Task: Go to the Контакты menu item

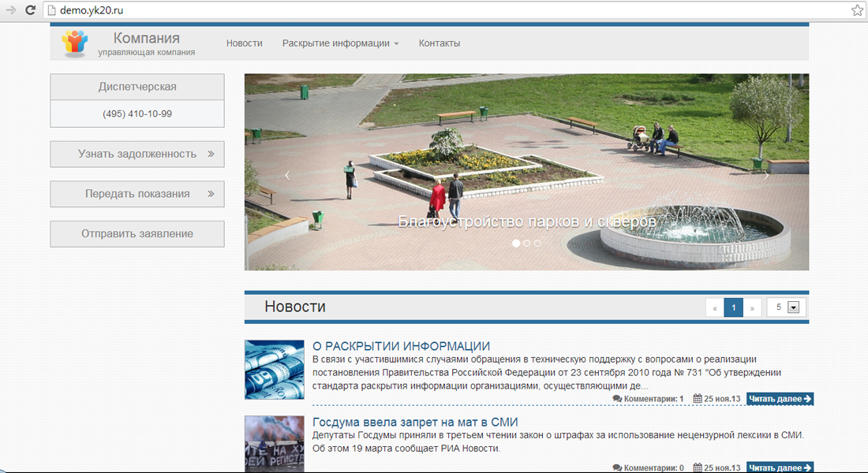Action: click(x=439, y=43)
